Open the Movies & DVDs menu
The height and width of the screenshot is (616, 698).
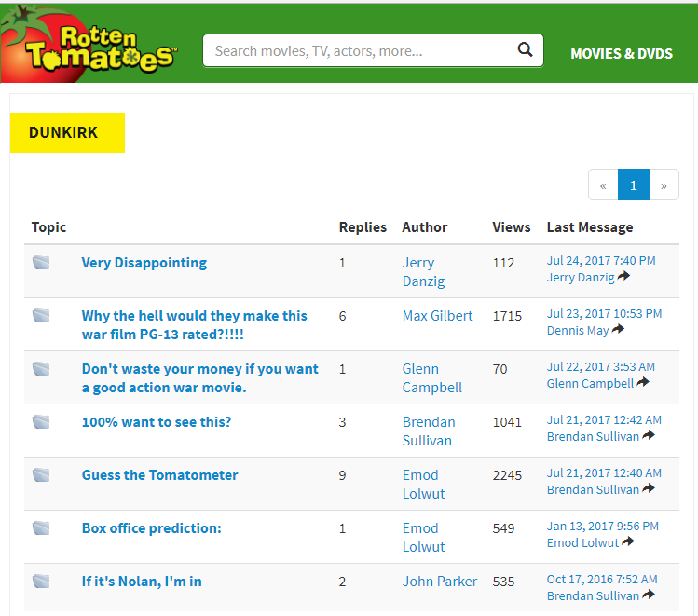click(622, 54)
